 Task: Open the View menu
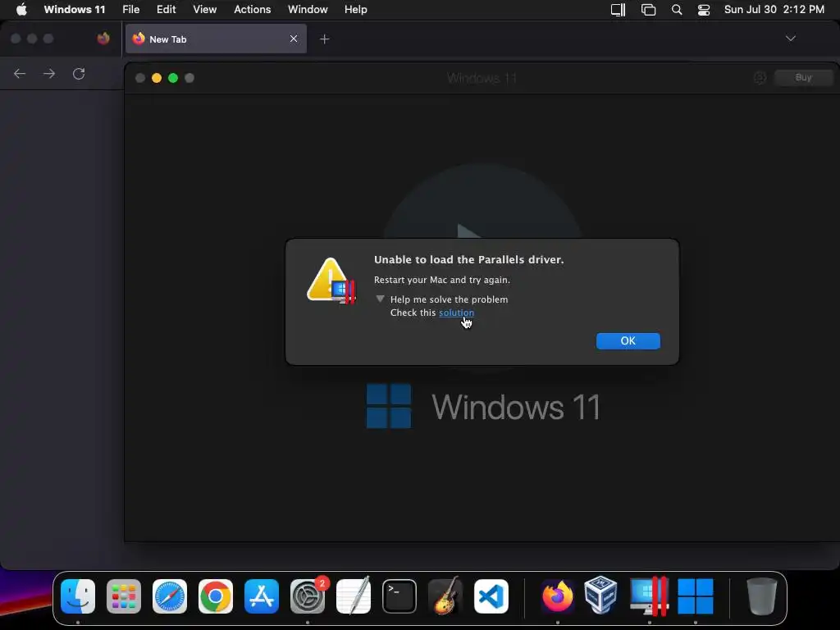click(204, 9)
